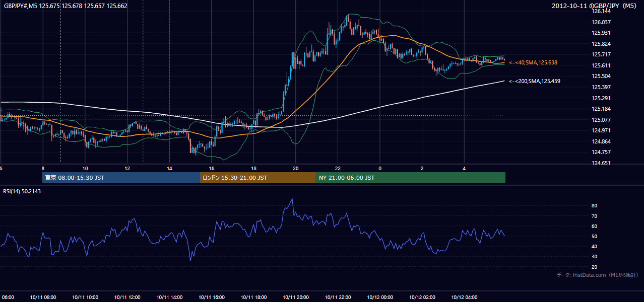Screen dimensions: 644x302
Task: Click the 10/12 02:00 bottom time label
Action: [422, 297]
